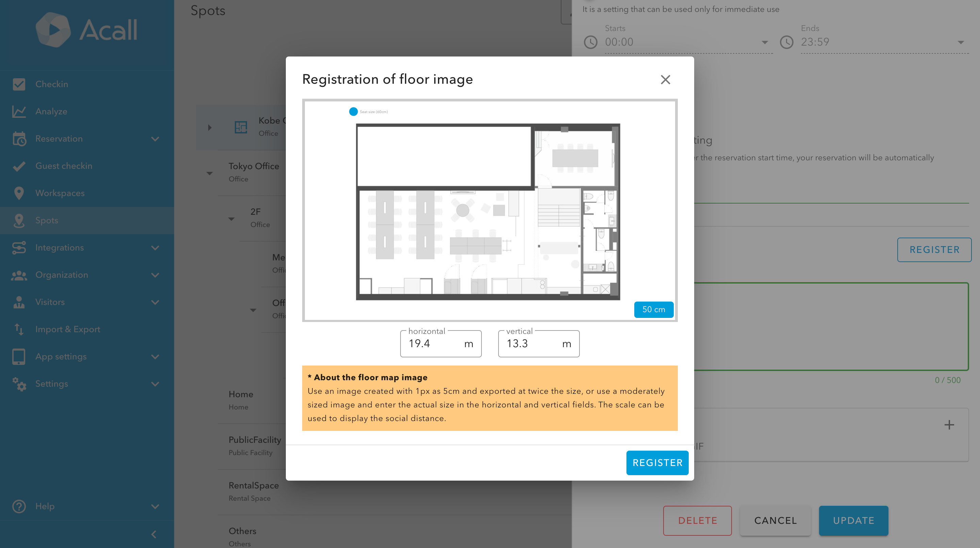Expand the Integrations submenu
The width and height of the screenshot is (980, 548).
[x=155, y=248]
